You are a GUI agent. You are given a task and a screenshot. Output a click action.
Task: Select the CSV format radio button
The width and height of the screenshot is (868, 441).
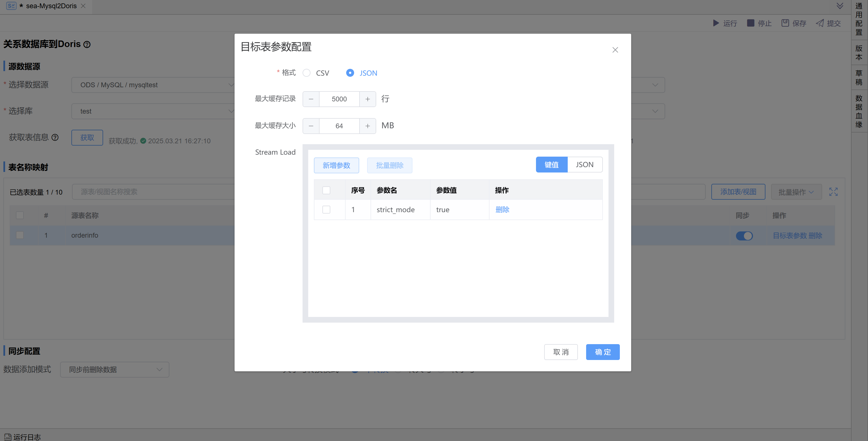click(307, 73)
